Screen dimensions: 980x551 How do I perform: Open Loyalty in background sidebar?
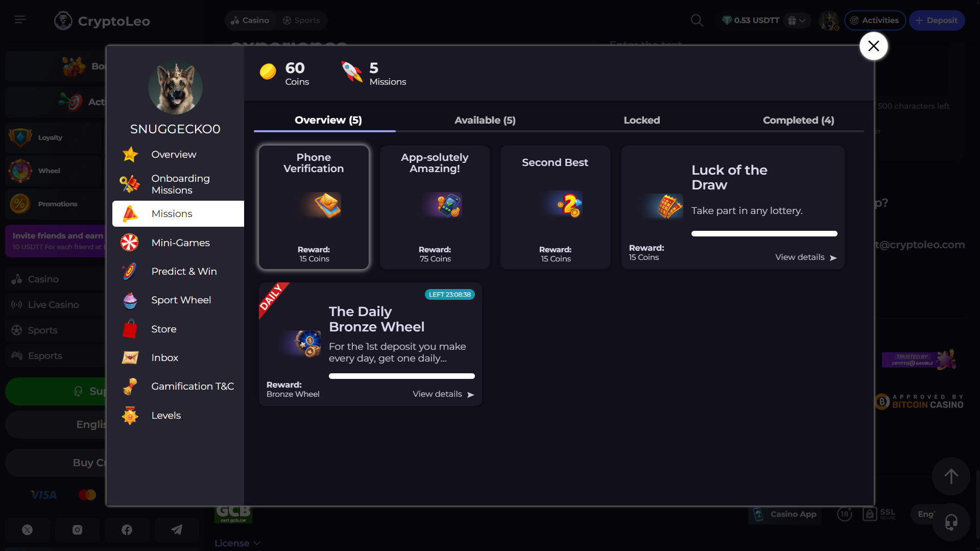coord(54,137)
